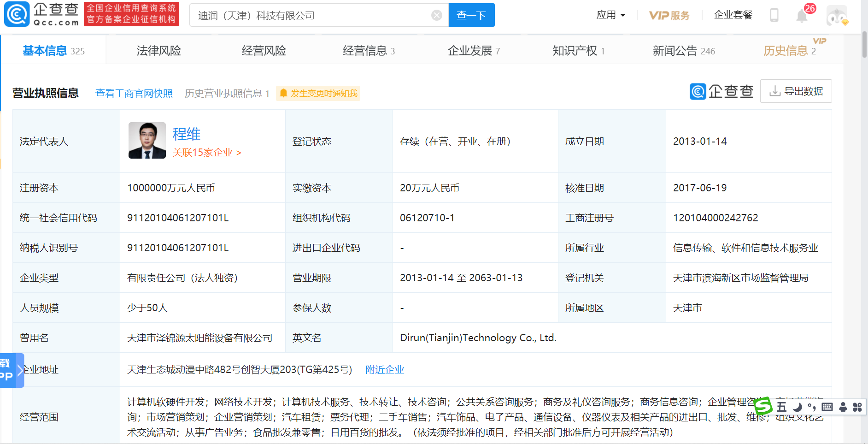This screenshot has width=868, height=444.
Task: Open the IME soft keyboard icon
Action: coord(827,407)
